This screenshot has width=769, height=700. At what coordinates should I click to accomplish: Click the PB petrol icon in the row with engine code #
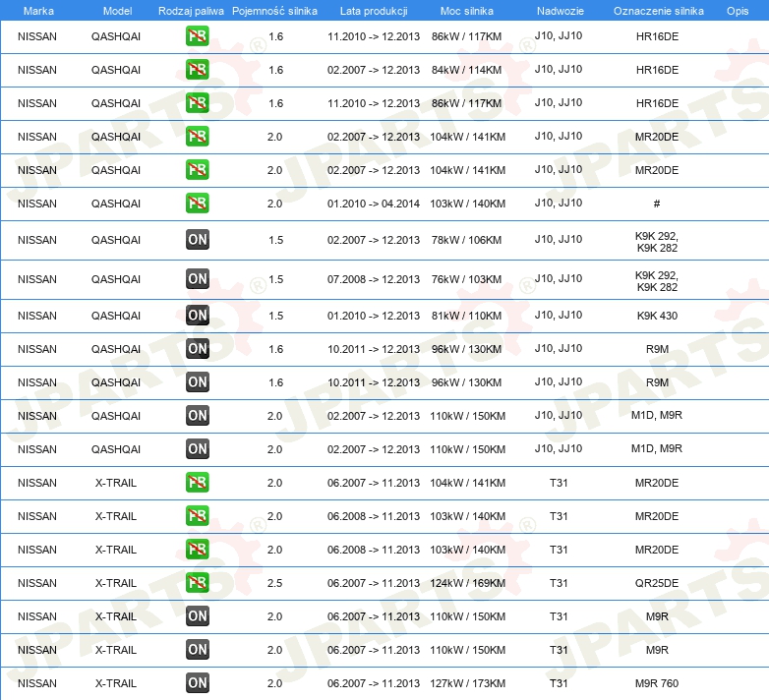pyautogui.click(x=198, y=204)
